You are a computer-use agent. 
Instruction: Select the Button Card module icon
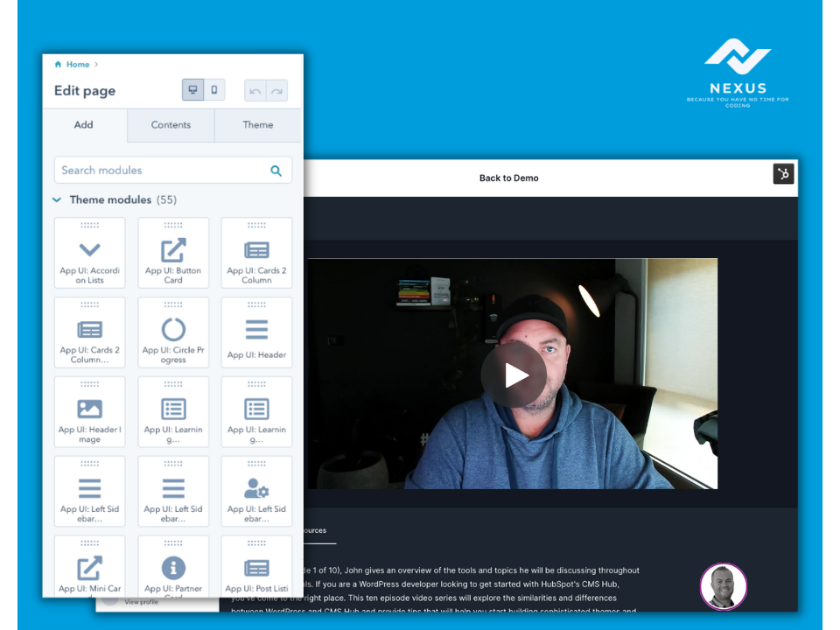tap(173, 250)
